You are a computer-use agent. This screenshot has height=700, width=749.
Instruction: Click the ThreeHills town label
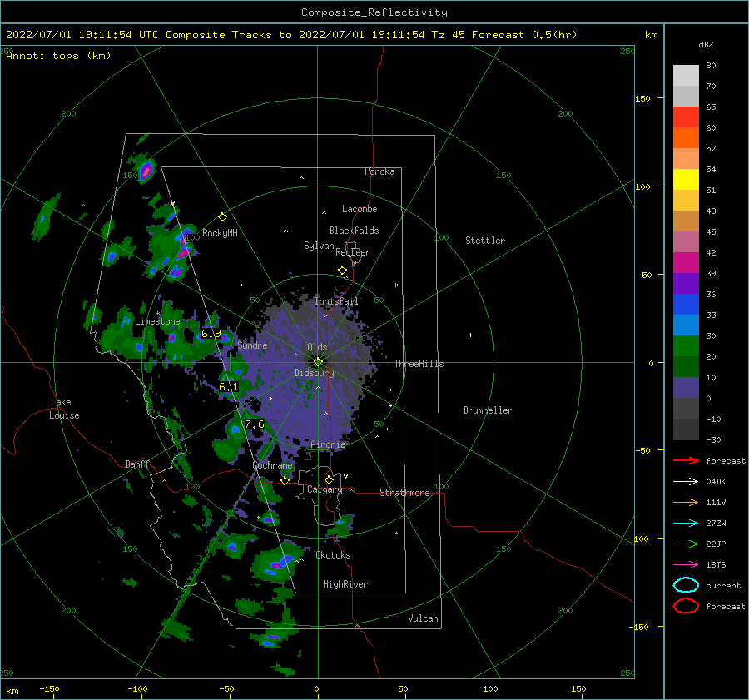tap(419, 364)
